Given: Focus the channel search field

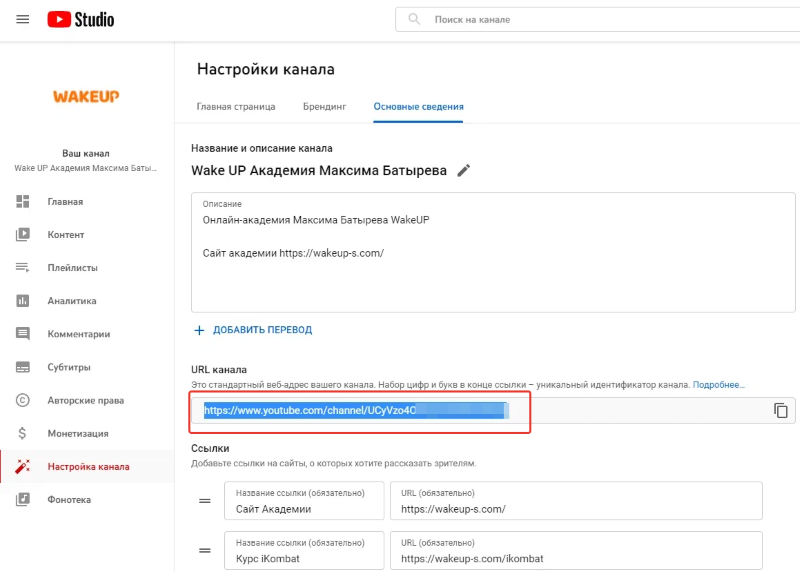Looking at the screenshot, I should pyautogui.click(x=597, y=19).
